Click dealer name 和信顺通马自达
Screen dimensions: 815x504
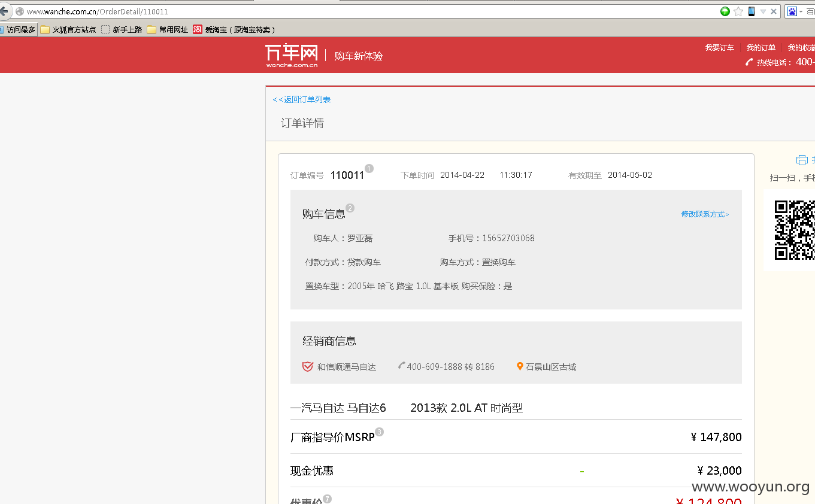click(347, 367)
